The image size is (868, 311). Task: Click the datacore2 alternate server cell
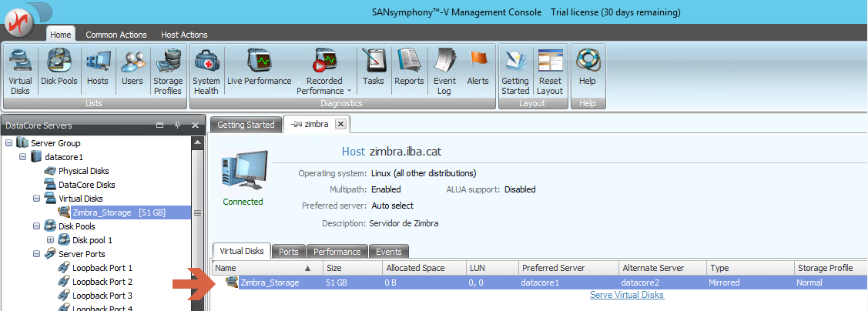[640, 283]
